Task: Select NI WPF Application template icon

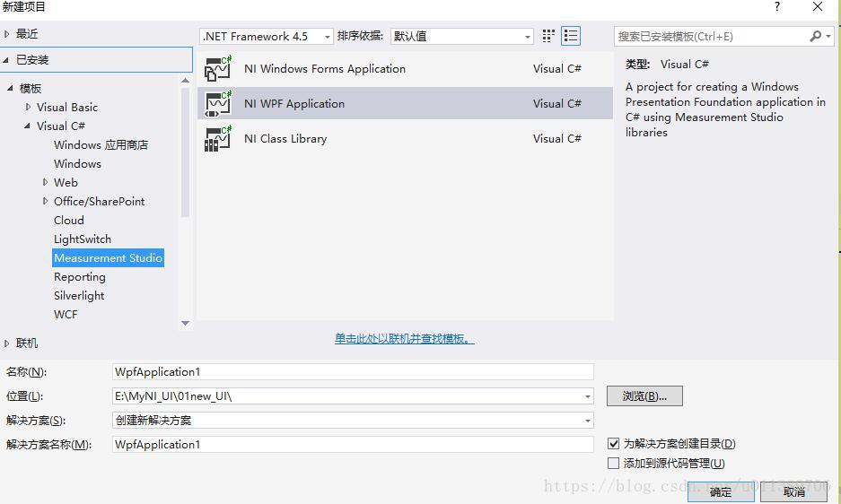Action: (218, 103)
